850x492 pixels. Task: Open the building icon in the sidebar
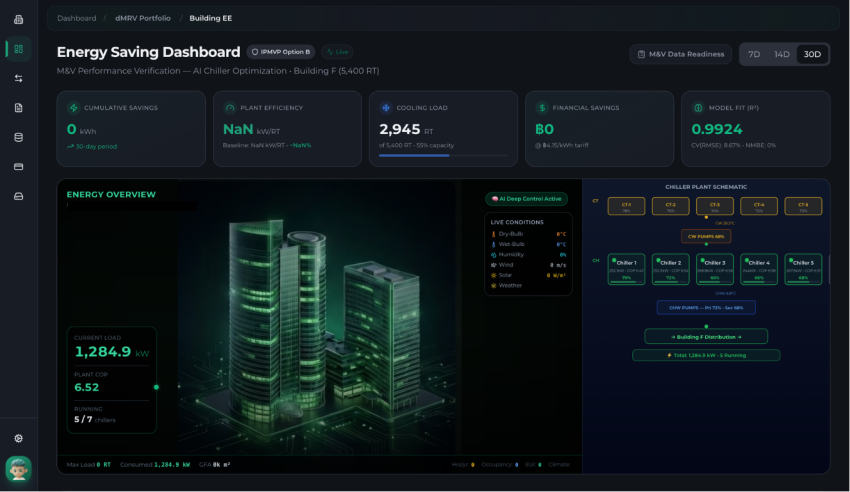click(18, 20)
